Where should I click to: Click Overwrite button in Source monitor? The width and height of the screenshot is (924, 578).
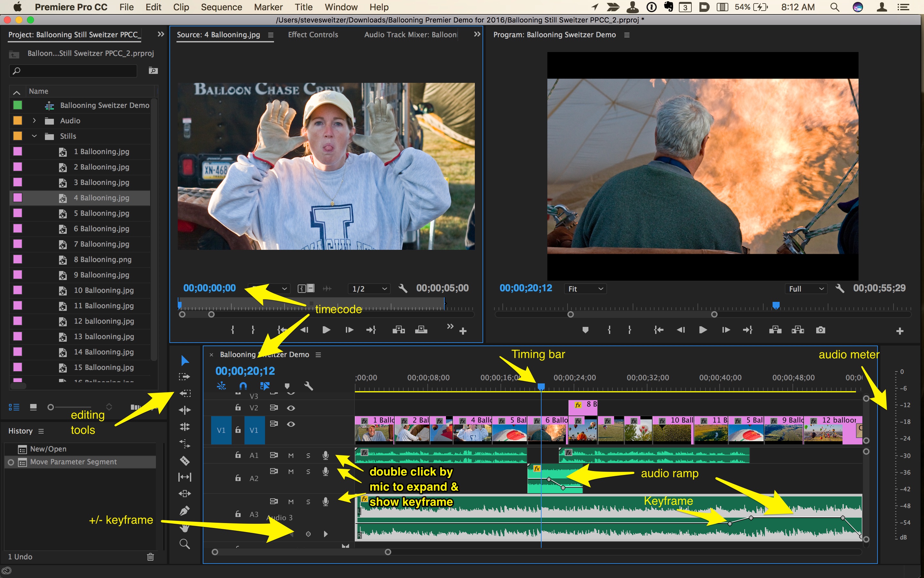(421, 330)
